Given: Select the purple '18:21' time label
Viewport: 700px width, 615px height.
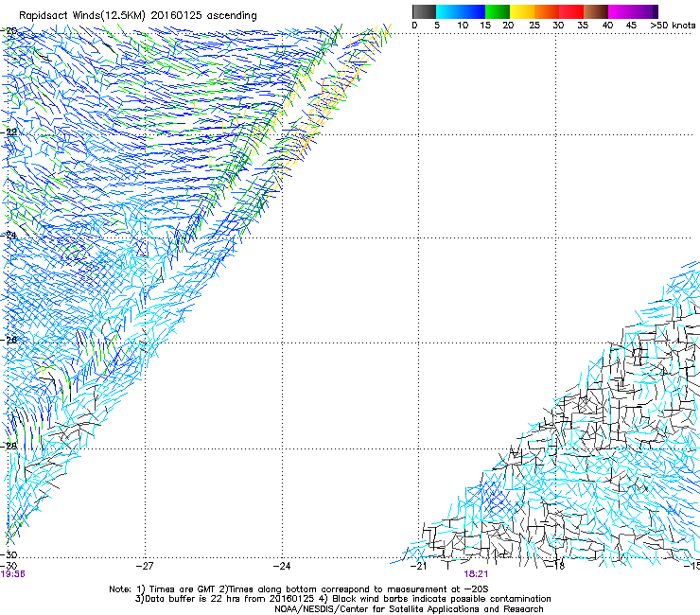Looking at the screenshot, I should pyautogui.click(x=476, y=574).
